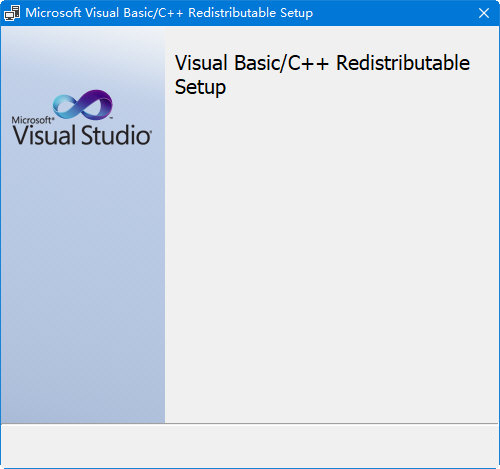Click 'Visual Basic/C++ Redistributable' heading line
500x469 pixels.
322,63
